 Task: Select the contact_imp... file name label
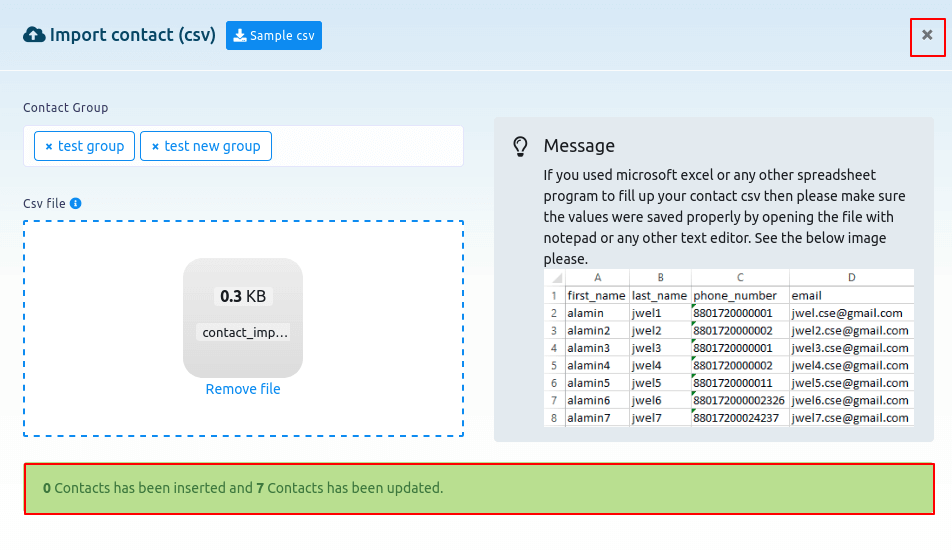pyautogui.click(x=245, y=332)
